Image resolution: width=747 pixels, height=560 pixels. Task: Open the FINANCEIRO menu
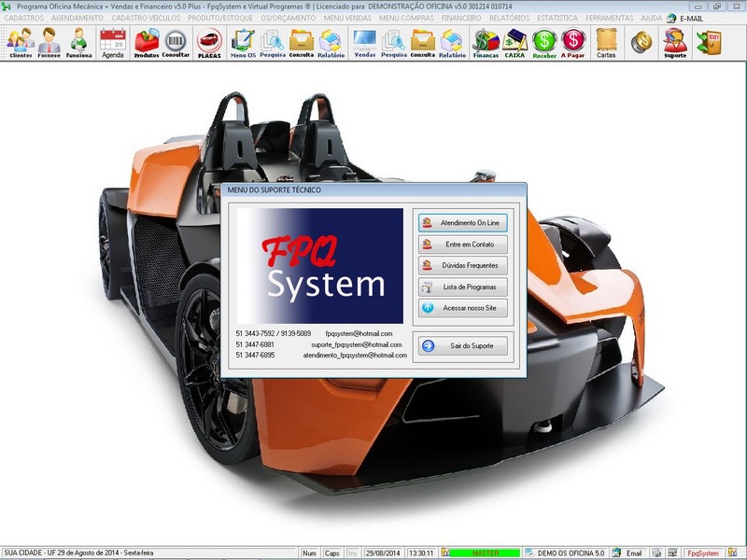click(x=461, y=18)
